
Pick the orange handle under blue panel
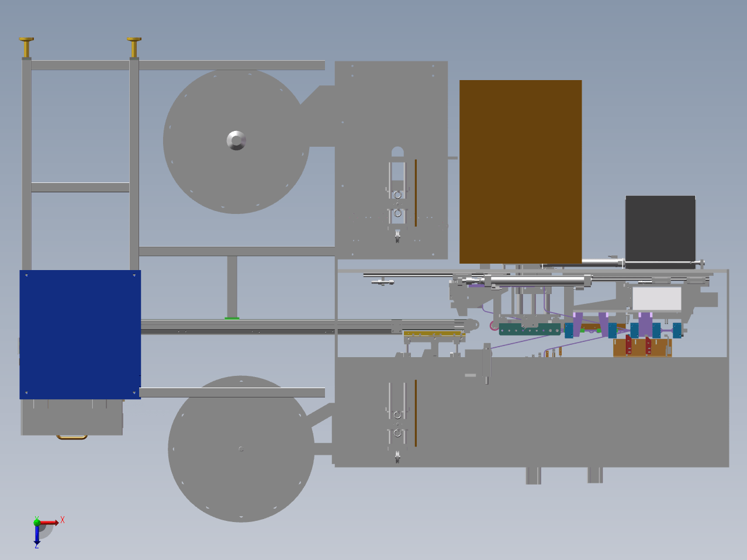(x=72, y=437)
